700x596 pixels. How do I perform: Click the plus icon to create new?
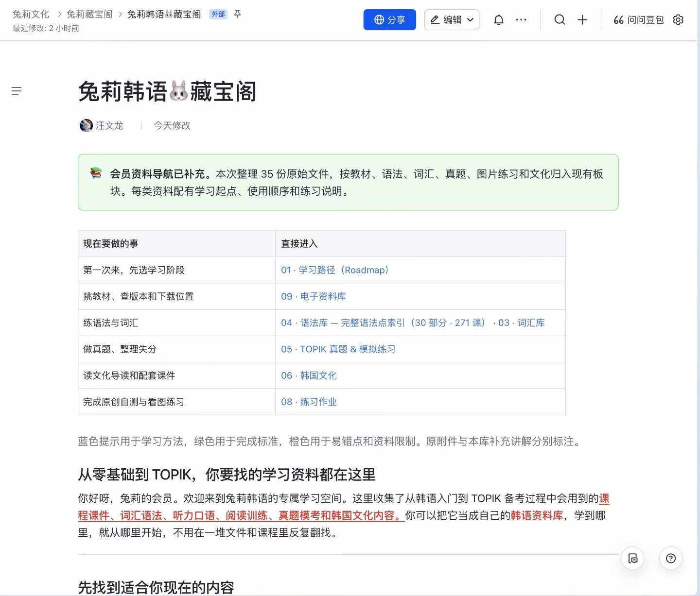[582, 20]
